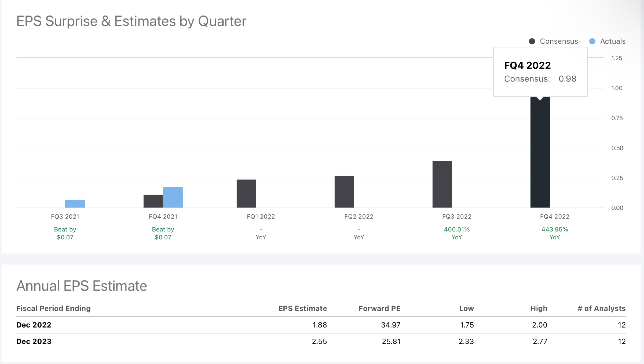Click the # of Analysts column header

tap(601, 309)
